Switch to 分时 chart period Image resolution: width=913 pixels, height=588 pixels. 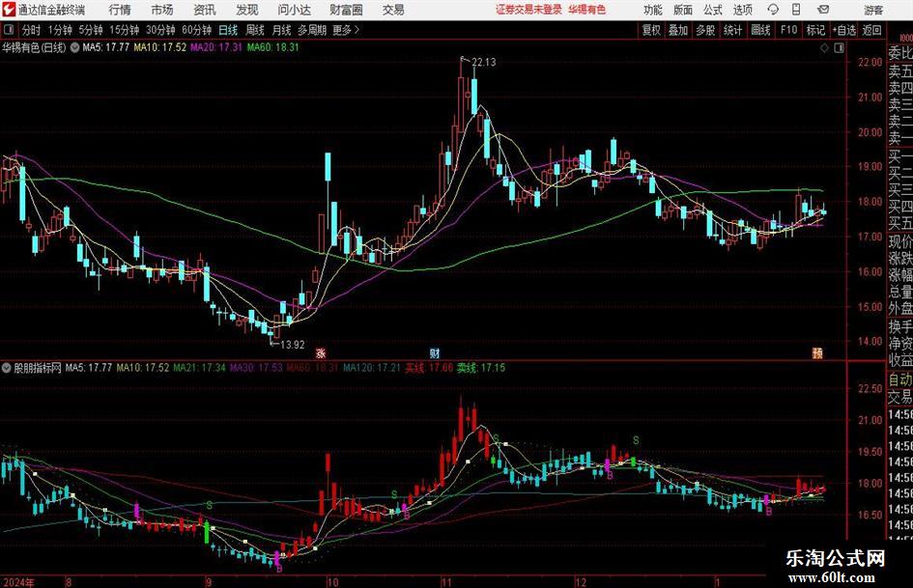(x=32, y=30)
